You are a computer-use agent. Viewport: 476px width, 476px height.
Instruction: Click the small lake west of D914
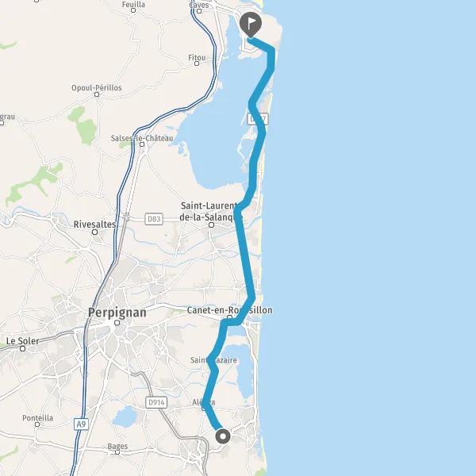(125, 416)
